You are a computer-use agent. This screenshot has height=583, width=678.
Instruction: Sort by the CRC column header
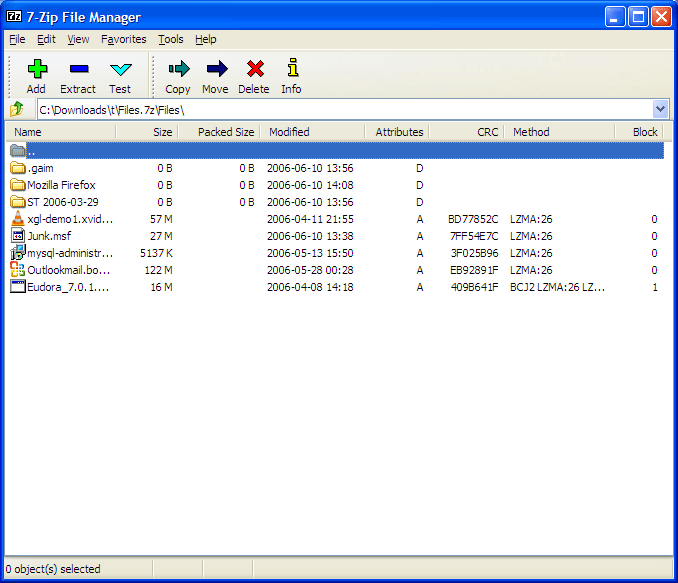click(x=467, y=132)
